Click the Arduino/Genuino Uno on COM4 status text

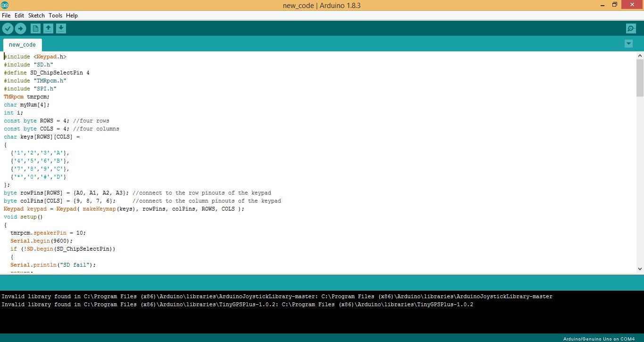599,338
